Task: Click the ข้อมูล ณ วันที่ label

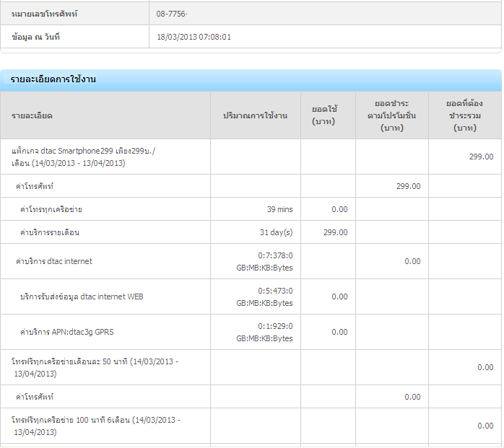Action: point(36,37)
